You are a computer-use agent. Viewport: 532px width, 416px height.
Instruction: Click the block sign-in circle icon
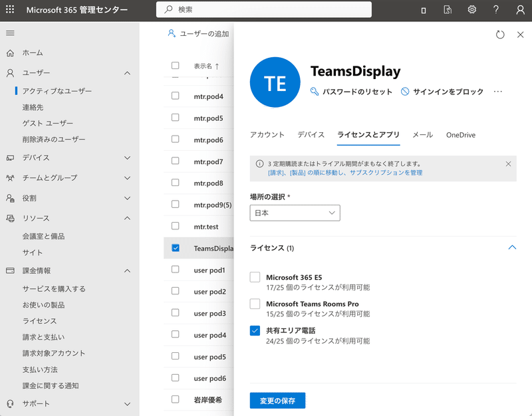[405, 92]
